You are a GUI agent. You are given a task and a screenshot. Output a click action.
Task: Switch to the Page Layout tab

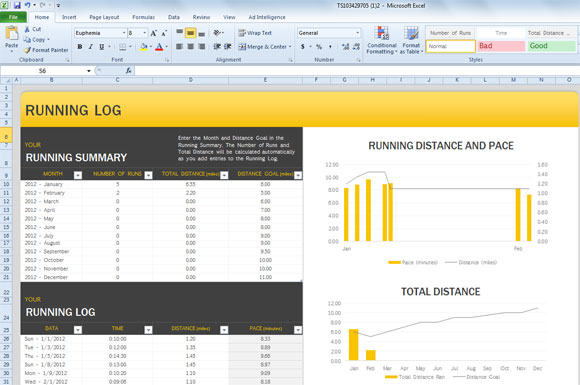pos(104,17)
